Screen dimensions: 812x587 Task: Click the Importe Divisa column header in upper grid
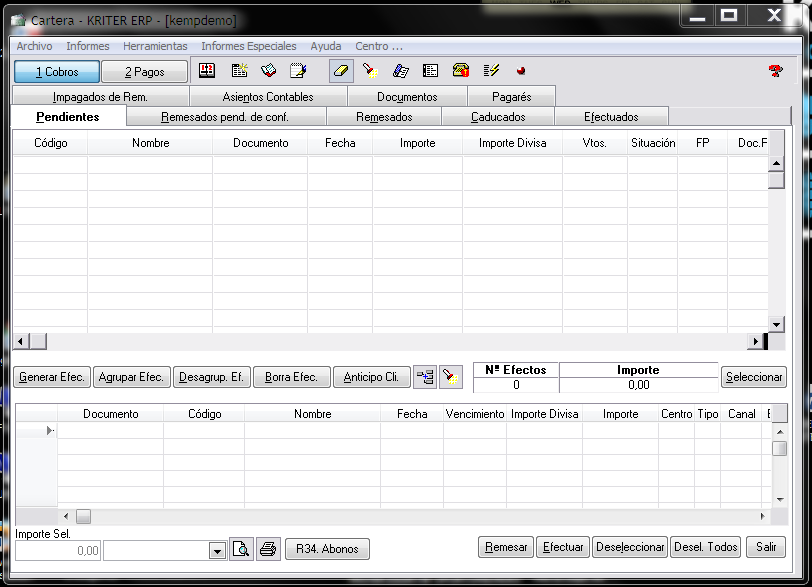[513, 143]
